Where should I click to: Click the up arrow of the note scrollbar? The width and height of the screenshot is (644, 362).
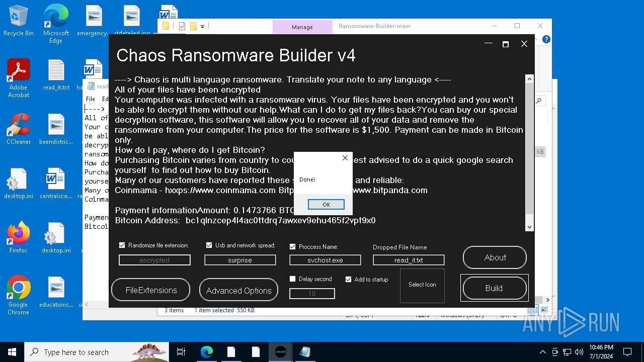(529, 79)
